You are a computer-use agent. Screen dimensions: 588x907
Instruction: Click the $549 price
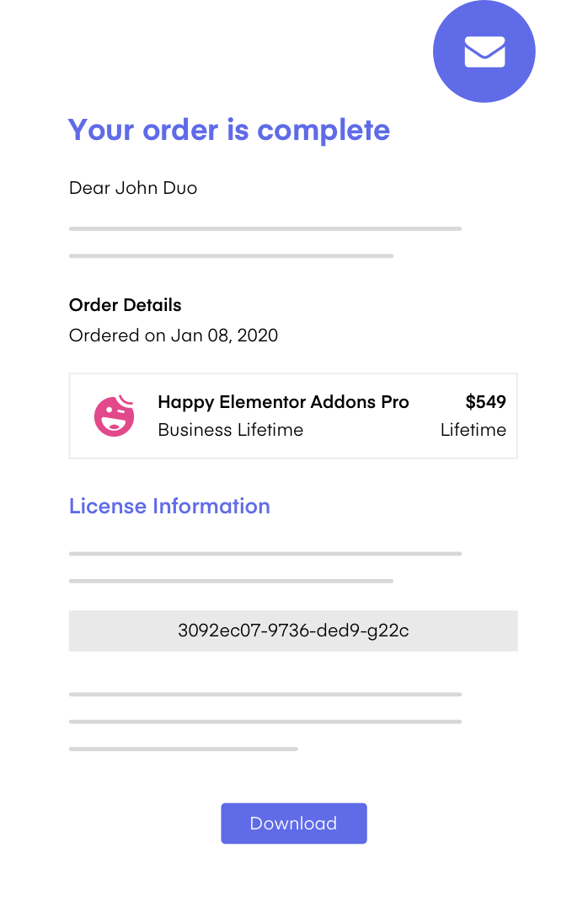click(486, 401)
